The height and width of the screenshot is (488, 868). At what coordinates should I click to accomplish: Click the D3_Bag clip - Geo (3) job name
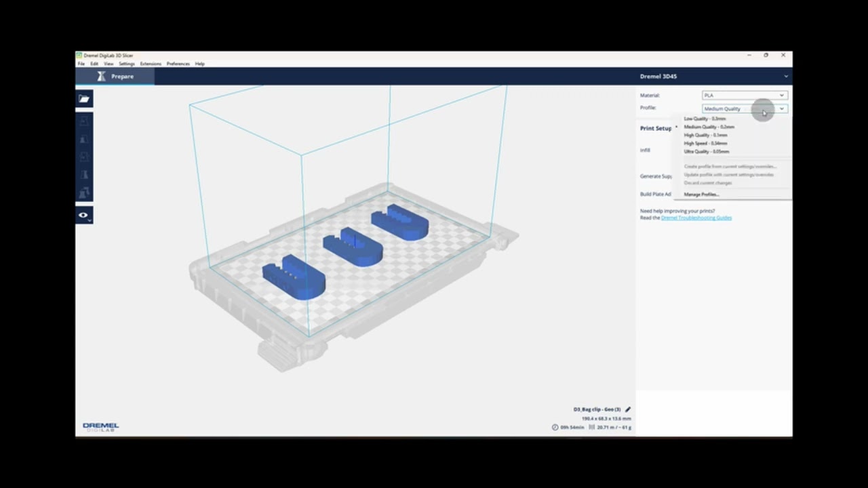[x=597, y=409]
